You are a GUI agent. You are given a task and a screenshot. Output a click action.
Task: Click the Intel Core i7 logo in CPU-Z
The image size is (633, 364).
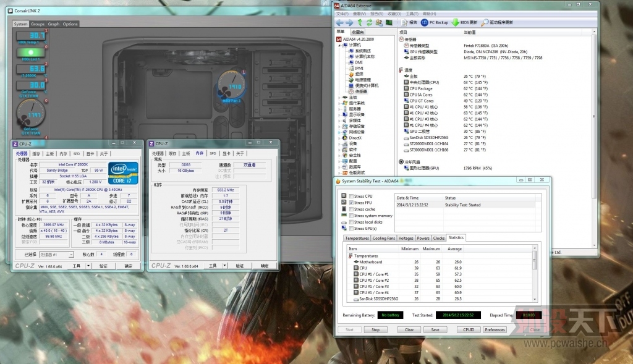pyautogui.click(x=123, y=172)
